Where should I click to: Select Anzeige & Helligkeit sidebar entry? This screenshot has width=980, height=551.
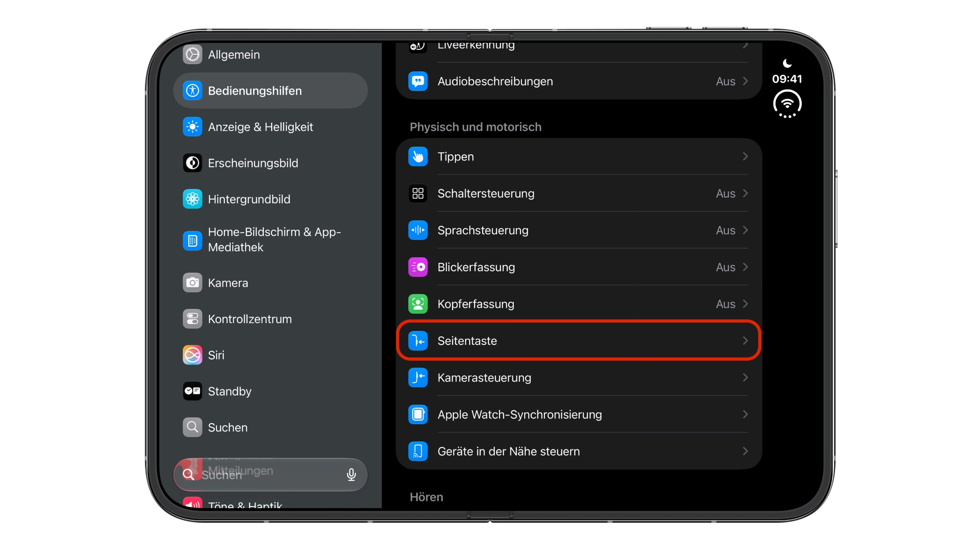coord(270,127)
